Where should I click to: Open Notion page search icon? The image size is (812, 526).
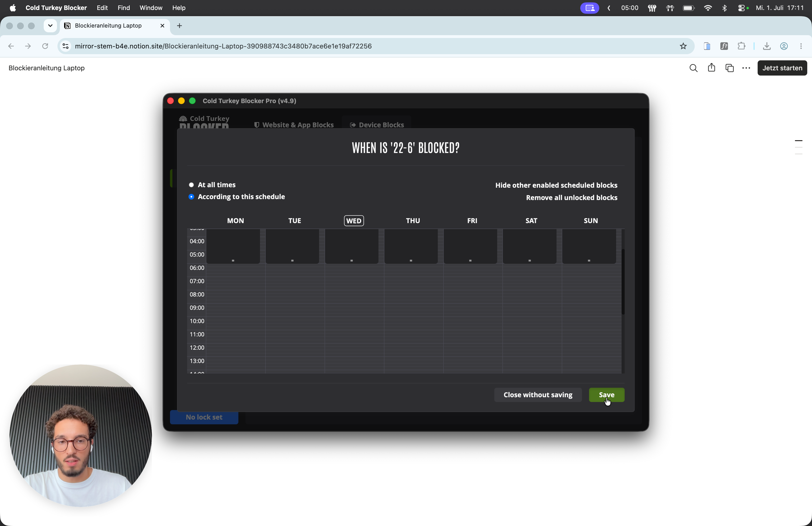click(693, 68)
